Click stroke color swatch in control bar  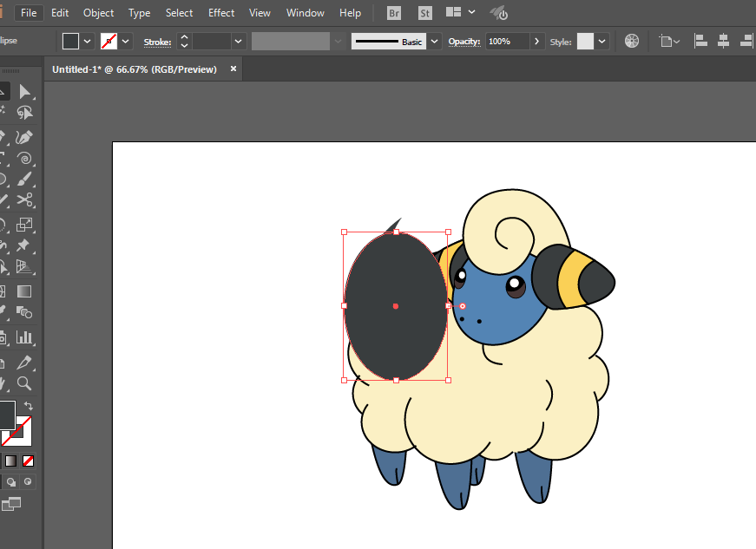click(109, 42)
